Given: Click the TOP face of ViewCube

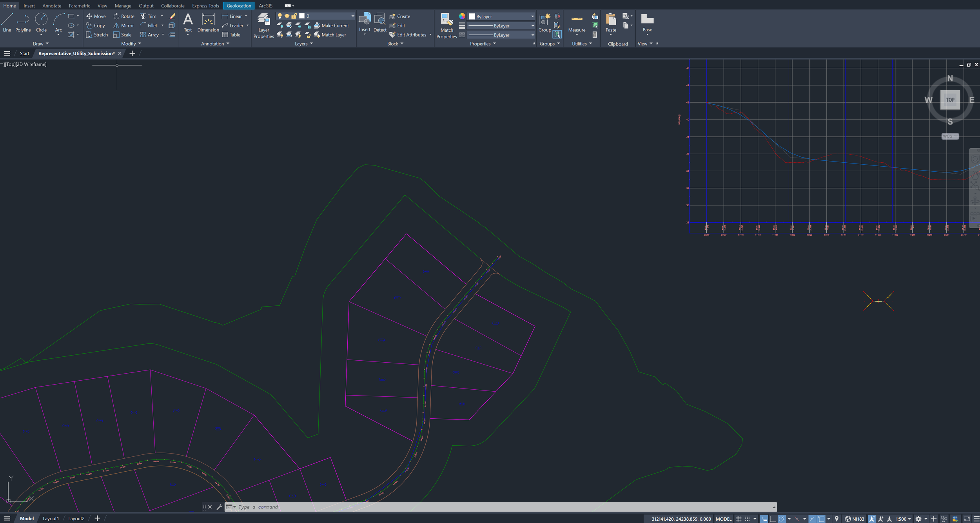Looking at the screenshot, I should tap(950, 100).
